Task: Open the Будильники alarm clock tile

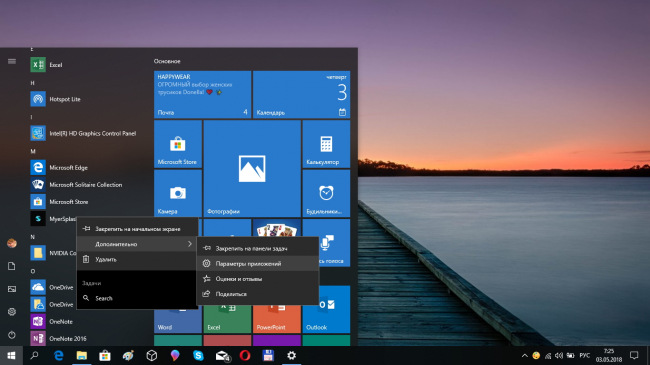Action: [326, 193]
